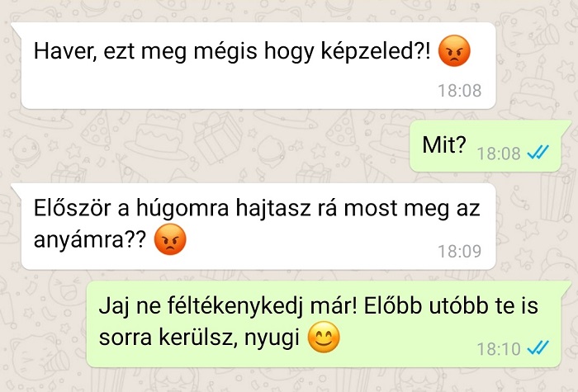Viewport: 578px width, 392px height.
Task: Click the smiling emoji after 'nyugi'
Action: tap(324, 337)
